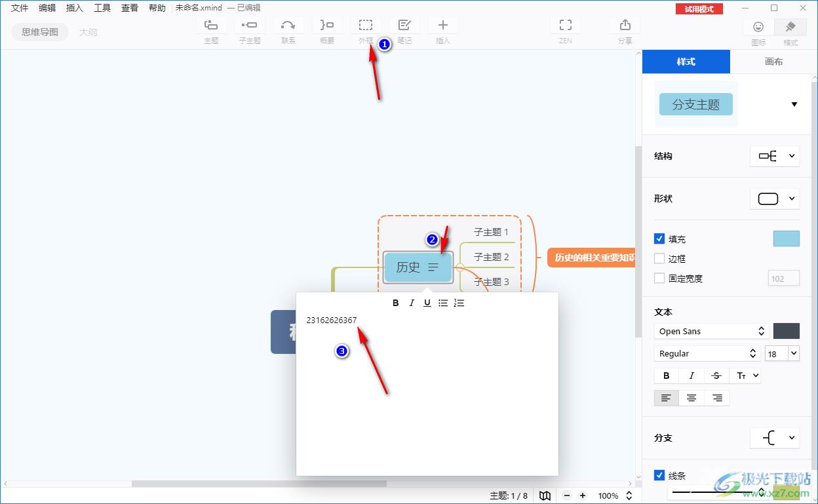The image size is (818, 504).
Task: Click the 主题 (Topic) toolbar icon
Action: point(211,26)
